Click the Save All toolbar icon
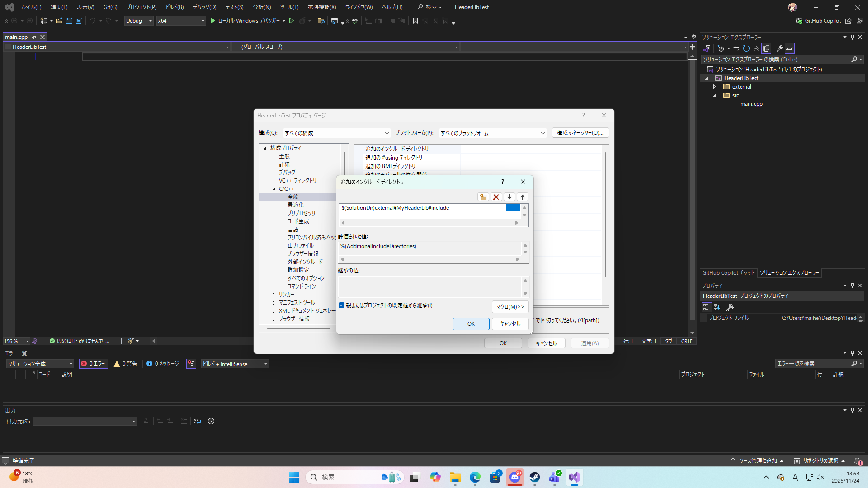The width and height of the screenshot is (868, 488). [x=79, y=21]
